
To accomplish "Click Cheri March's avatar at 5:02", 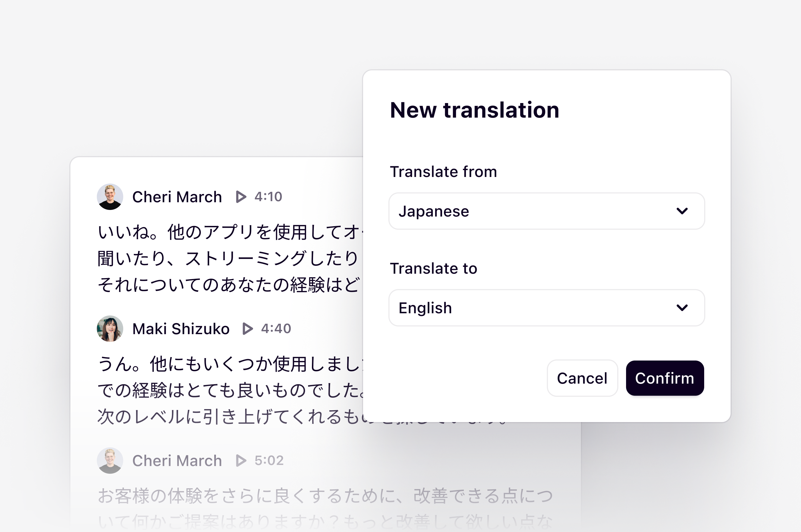I will point(110,461).
